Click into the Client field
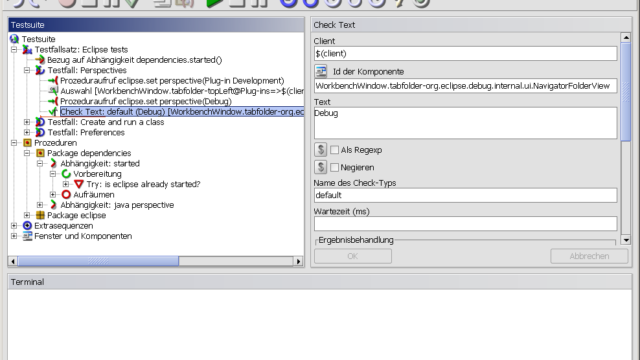Image resolution: width=640 pixels, height=360 pixels. 465,53
